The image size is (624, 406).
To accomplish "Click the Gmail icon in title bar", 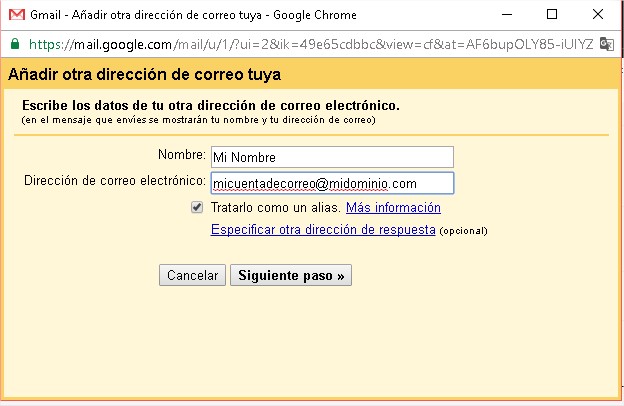I will pos(15,15).
